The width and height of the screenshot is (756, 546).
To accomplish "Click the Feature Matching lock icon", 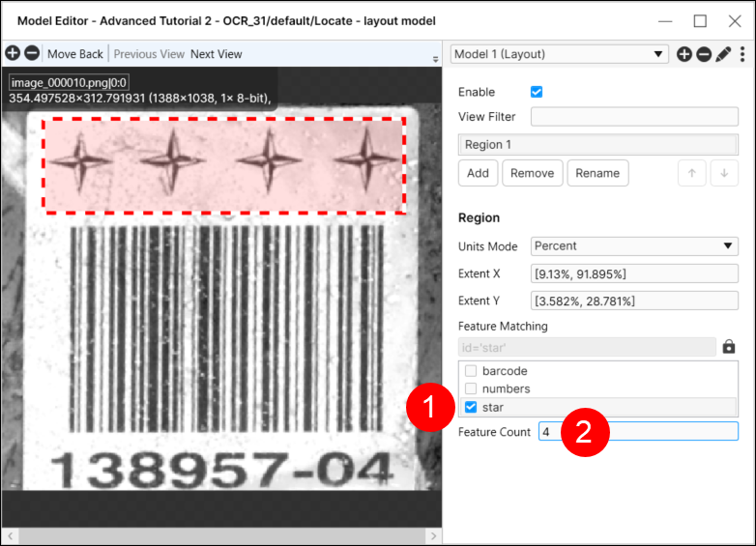I will (729, 347).
